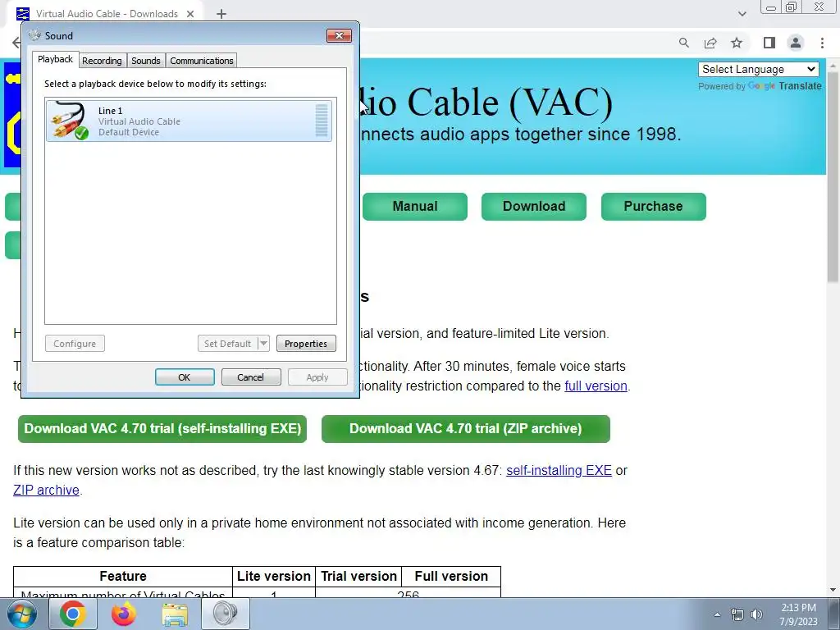Open the network icon in system tray
Image resolution: width=840 pixels, height=630 pixels.
(737, 614)
